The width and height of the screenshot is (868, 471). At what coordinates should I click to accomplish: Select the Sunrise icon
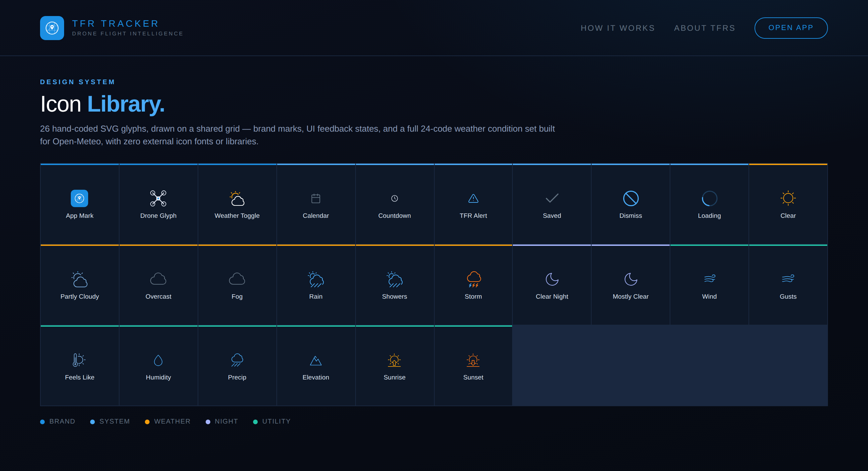pyautogui.click(x=395, y=360)
